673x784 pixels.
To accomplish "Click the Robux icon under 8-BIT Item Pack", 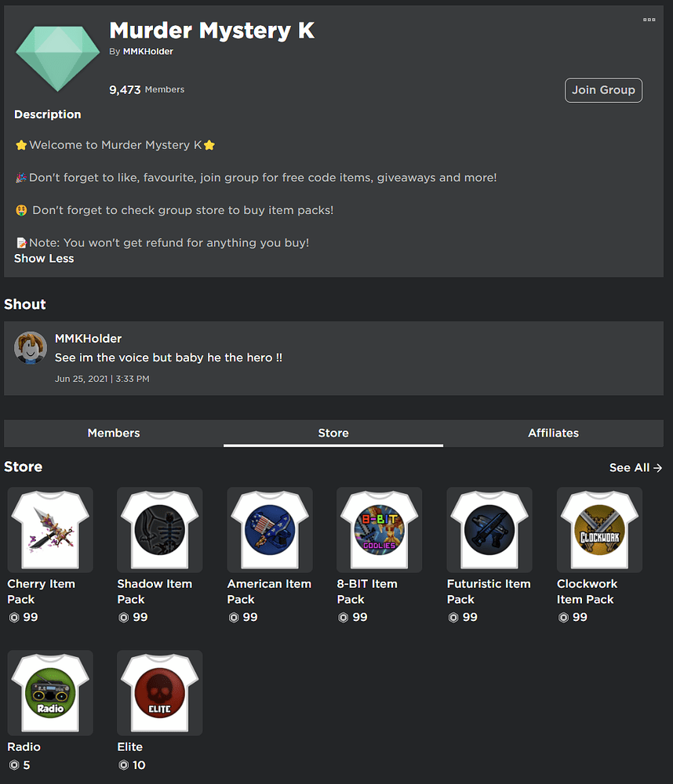I will point(343,617).
